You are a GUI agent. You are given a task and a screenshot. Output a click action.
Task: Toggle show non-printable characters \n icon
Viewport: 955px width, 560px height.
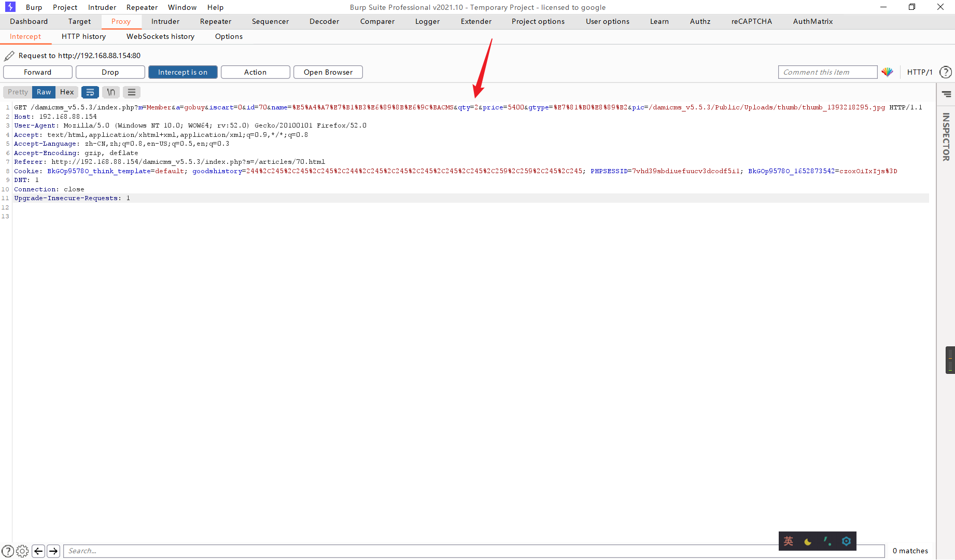[x=111, y=92]
